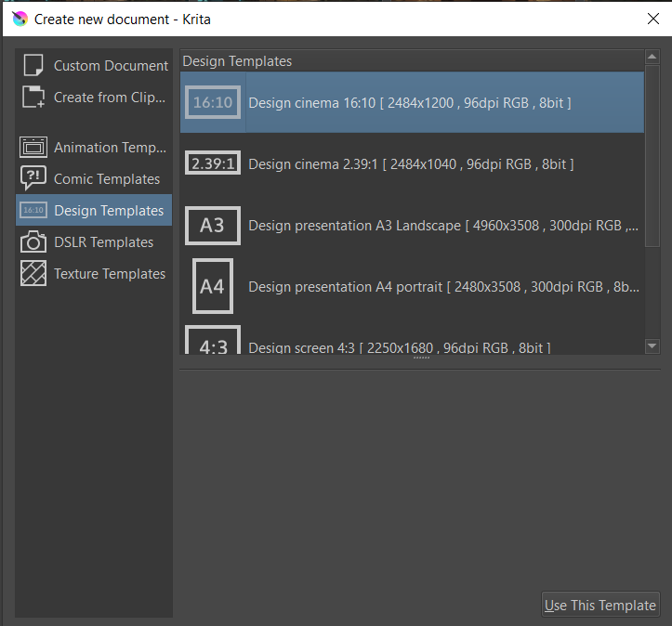Click the Texture Templates pattern icon
This screenshot has height=626, width=672.
point(33,273)
